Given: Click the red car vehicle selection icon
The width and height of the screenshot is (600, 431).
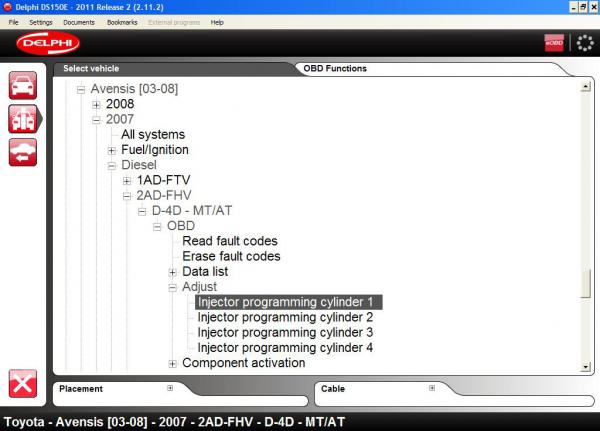Looking at the screenshot, I should [x=22, y=85].
